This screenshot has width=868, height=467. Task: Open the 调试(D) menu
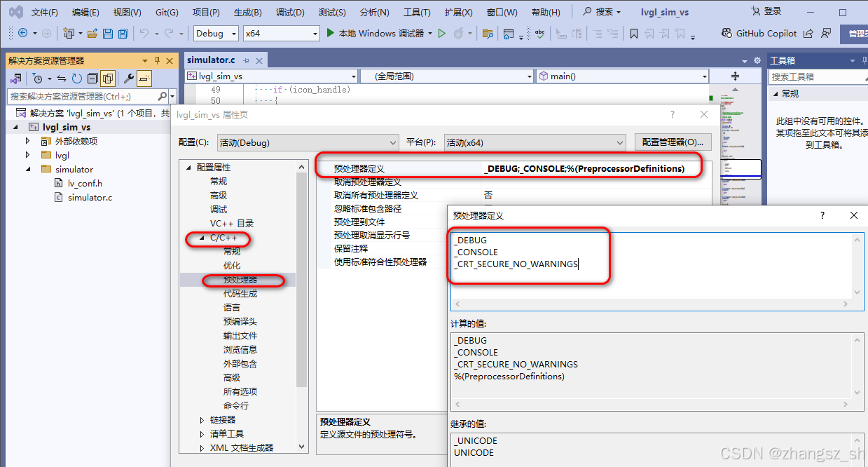(x=290, y=13)
